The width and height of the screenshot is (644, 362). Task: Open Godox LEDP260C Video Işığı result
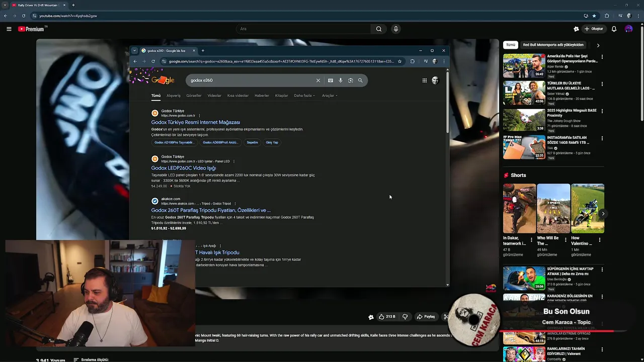point(184,168)
